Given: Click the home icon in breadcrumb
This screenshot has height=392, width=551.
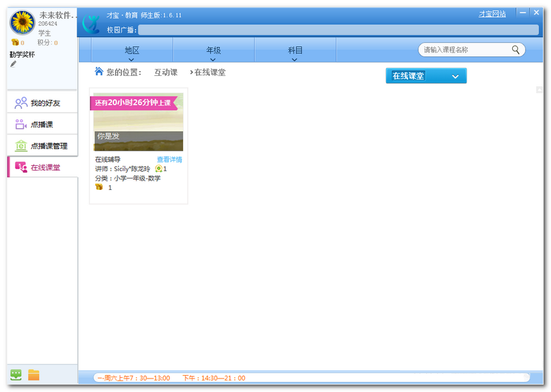Looking at the screenshot, I should [x=99, y=71].
